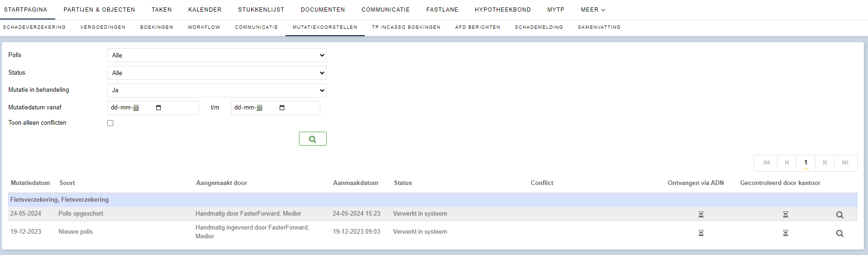
Task: Click Gecontroleerd hourglass in Nieuwe polis row
Action: pos(785,233)
